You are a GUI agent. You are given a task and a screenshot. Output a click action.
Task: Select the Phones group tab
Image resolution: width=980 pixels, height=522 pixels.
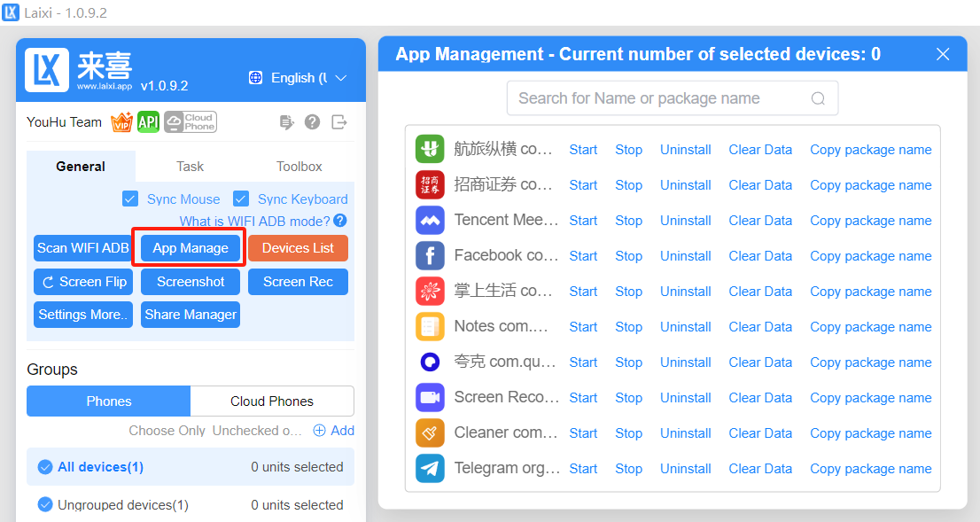pyautogui.click(x=109, y=401)
